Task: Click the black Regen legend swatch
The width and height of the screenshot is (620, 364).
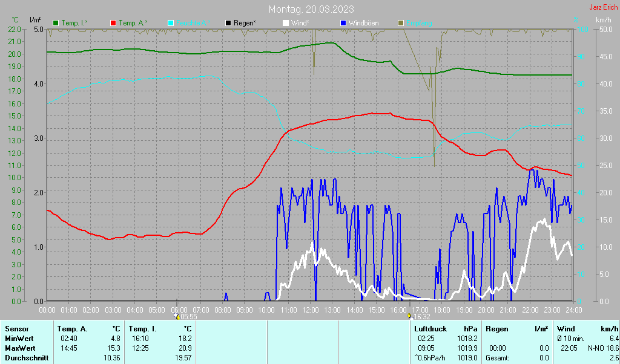Action: (228, 24)
